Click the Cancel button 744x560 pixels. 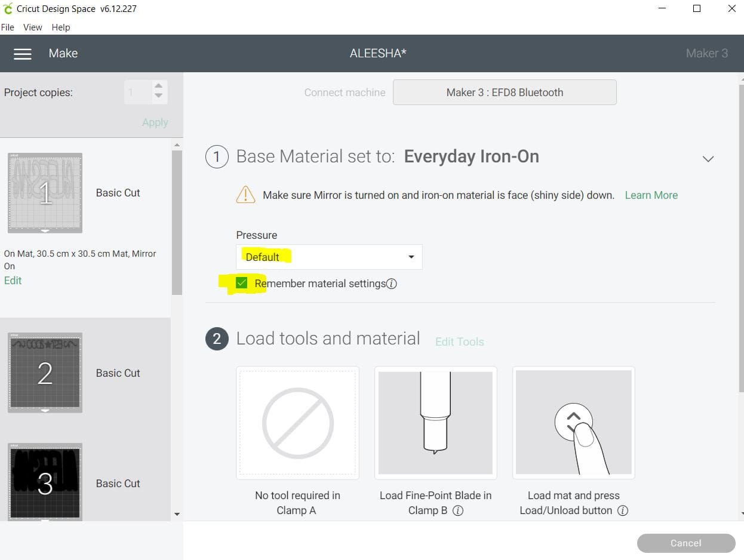(686, 543)
